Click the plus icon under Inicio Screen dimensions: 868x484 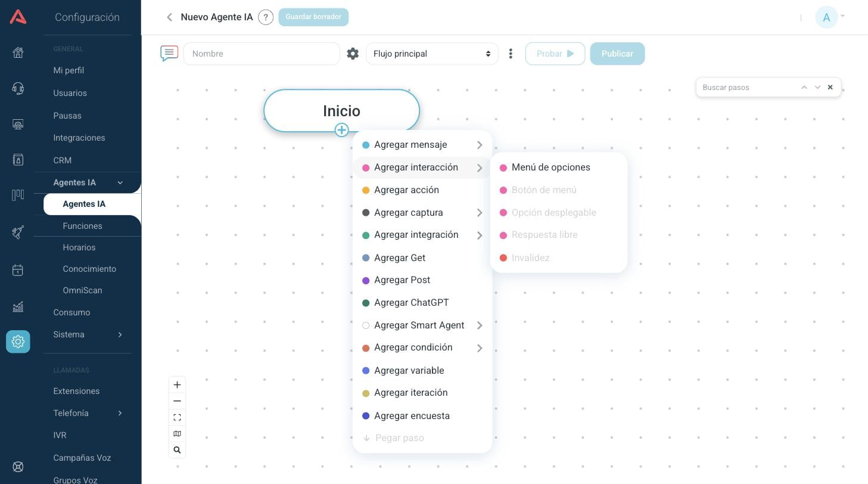pyautogui.click(x=341, y=130)
